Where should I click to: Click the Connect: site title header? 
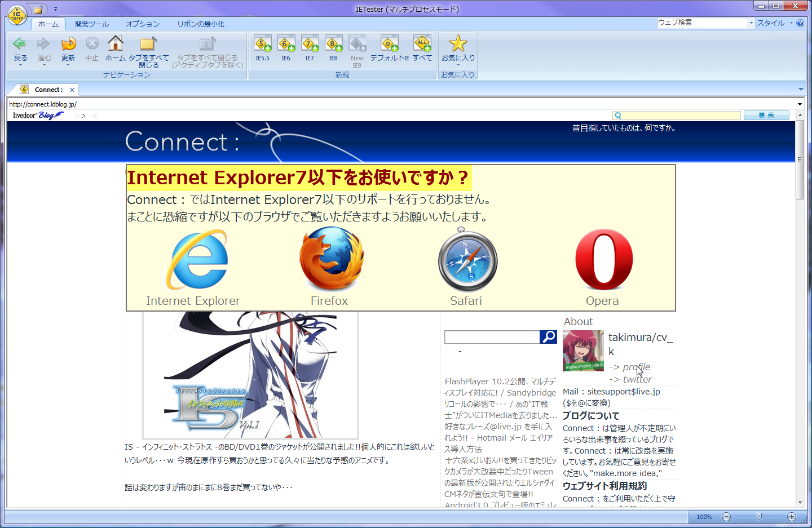(x=182, y=141)
